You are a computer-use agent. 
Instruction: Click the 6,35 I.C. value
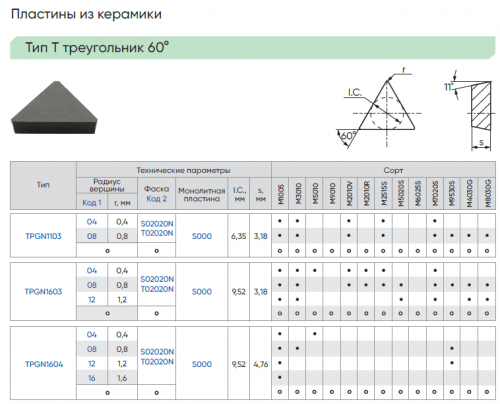click(x=239, y=236)
